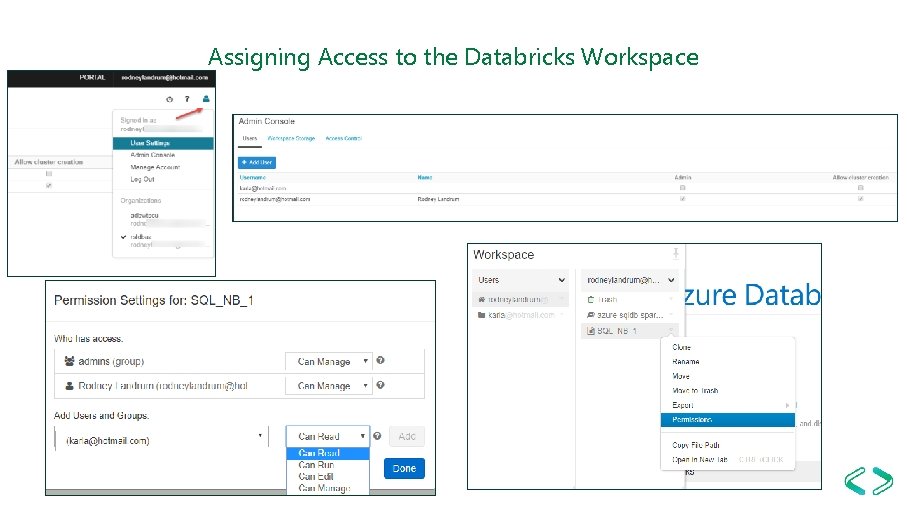Viewport: 907px width, 510px height.
Task: Click the Add button in Permission Settings
Action: click(x=407, y=437)
